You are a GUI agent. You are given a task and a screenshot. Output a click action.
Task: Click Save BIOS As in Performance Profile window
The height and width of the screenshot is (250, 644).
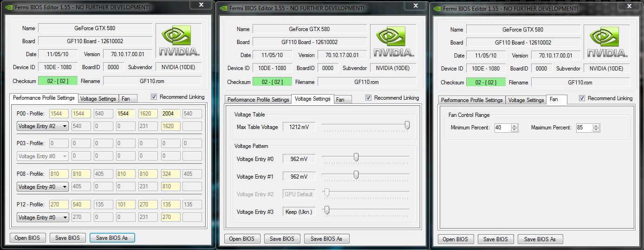click(112, 238)
